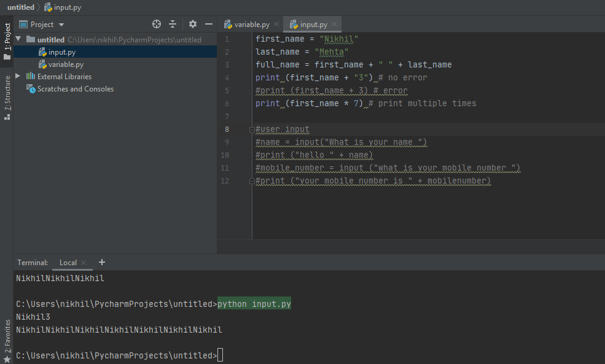This screenshot has height=364, width=605.
Task: Open the Structure tool window tab
Action: (x=7, y=98)
